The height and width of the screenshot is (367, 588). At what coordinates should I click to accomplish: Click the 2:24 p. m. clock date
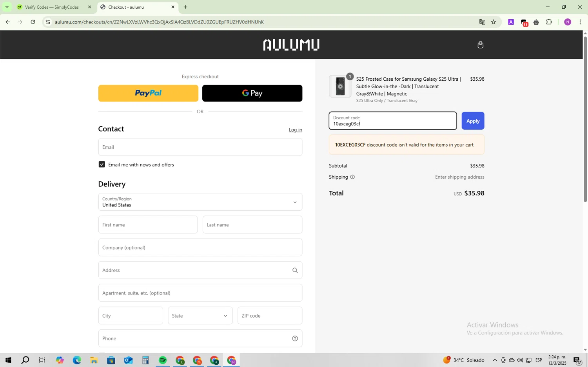tap(557, 360)
